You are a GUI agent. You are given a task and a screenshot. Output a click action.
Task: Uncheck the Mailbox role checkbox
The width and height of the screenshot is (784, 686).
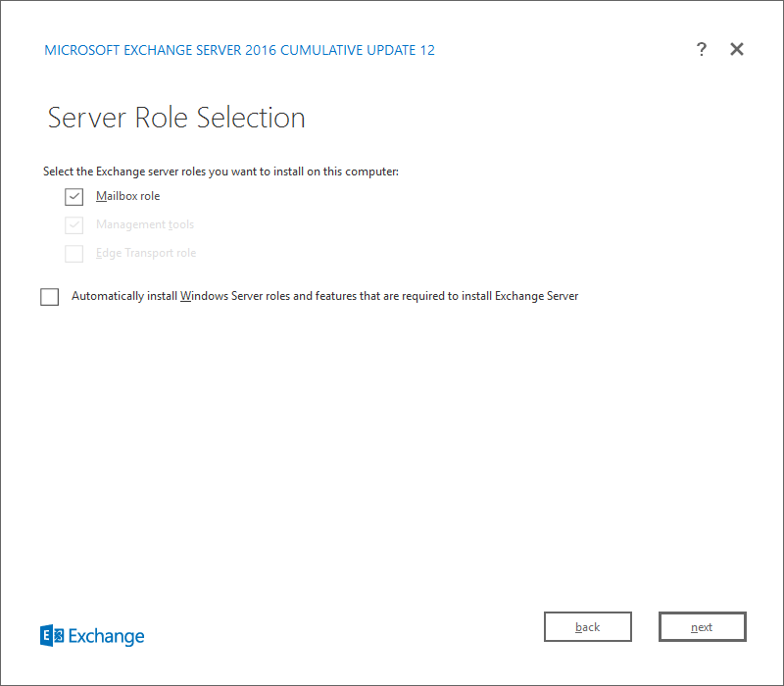tap(74, 197)
